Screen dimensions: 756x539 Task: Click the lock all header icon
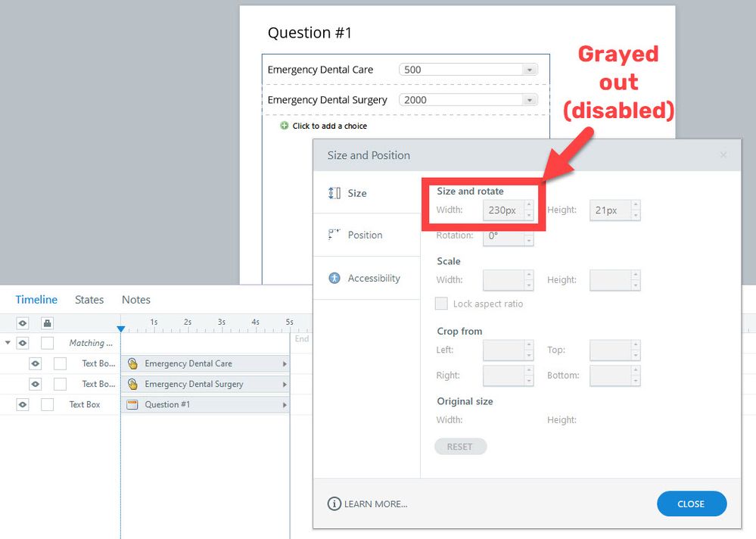point(47,323)
